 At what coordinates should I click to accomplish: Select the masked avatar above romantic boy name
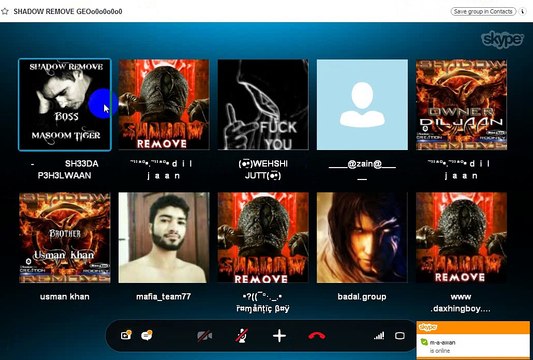click(263, 238)
